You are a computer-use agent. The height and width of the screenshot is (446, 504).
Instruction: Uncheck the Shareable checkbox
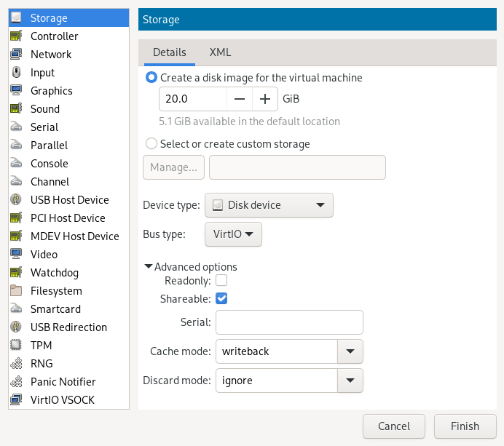click(222, 298)
